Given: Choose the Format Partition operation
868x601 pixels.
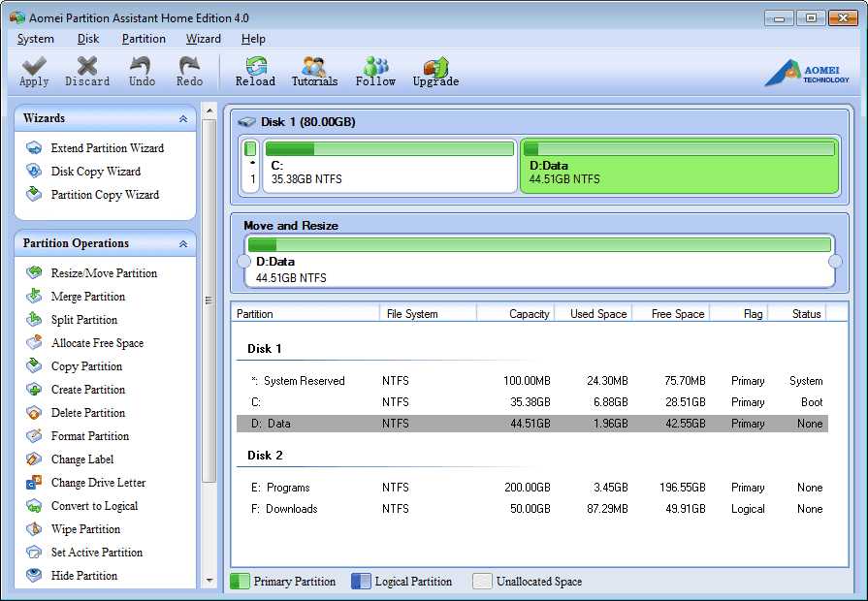Looking at the screenshot, I should [x=89, y=436].
